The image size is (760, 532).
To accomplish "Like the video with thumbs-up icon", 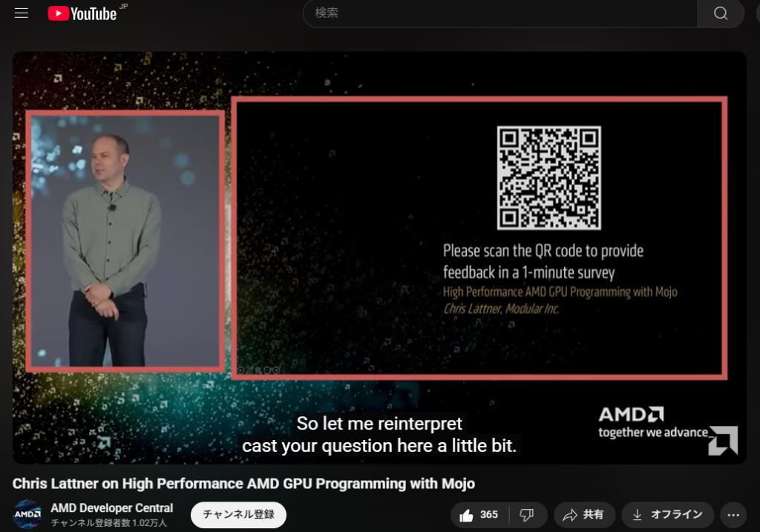I will [479, 514].
